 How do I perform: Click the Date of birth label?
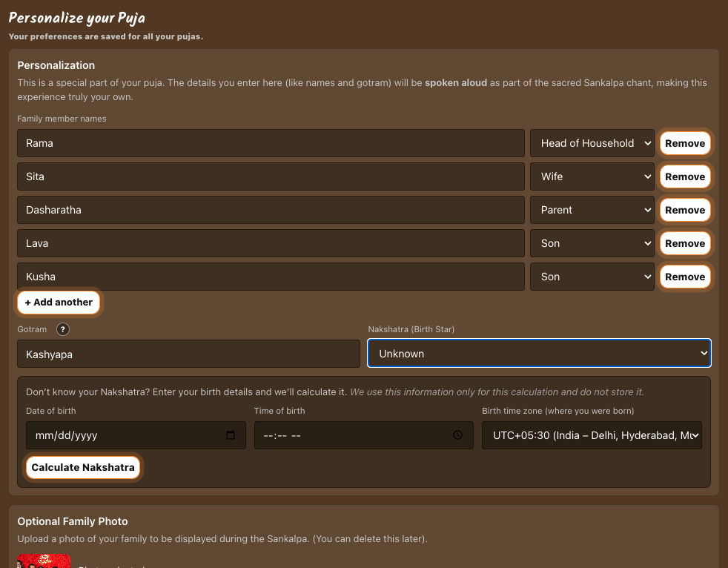51,411
